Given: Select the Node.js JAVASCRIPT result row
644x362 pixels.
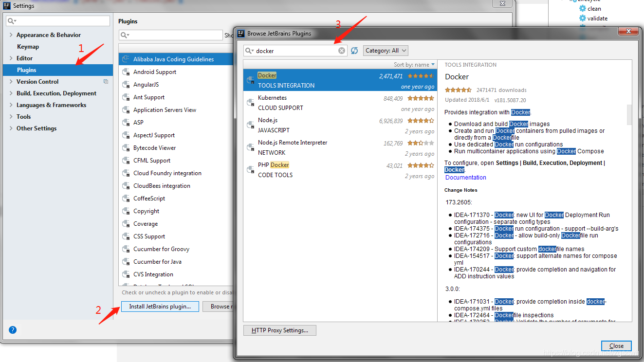Looking at the screenshot, I should point(340,125).
